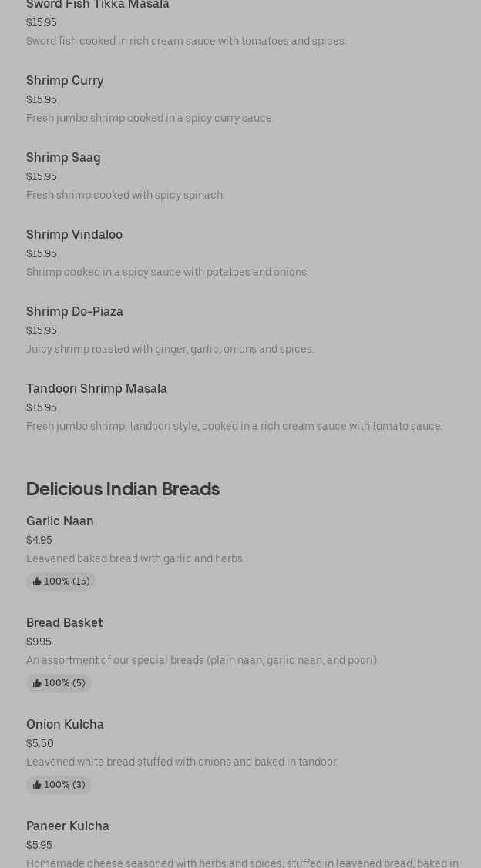This screenshot has height=868, width=481.
Task: Choose Paneer Kulcha from breads
Action: point(68,826)
